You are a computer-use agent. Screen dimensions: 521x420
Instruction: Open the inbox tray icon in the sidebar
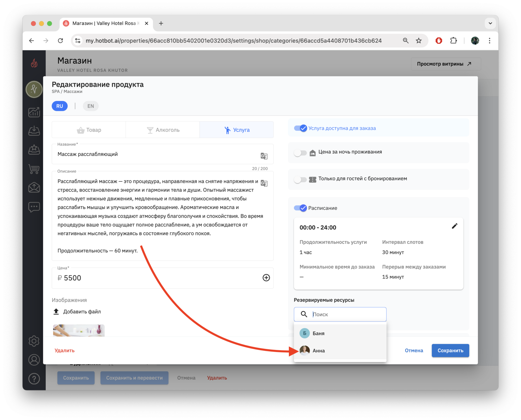click(x=34, y=131)
